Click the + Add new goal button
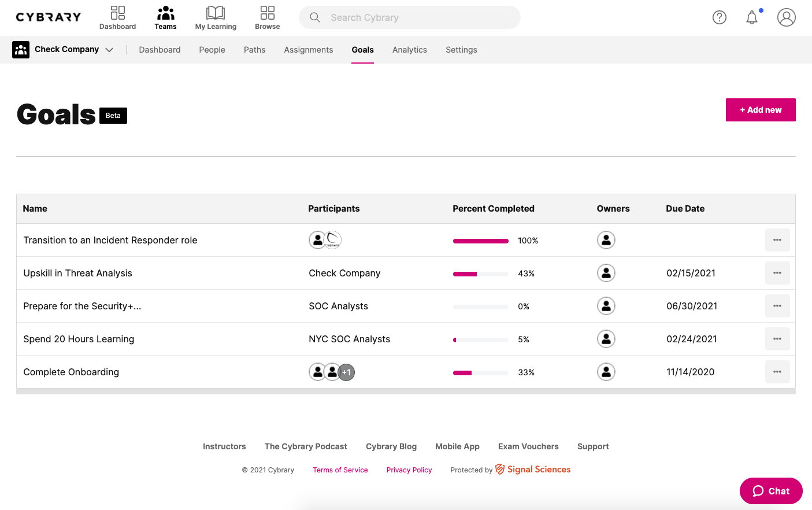Image resolution: width=812 pixels, height=510 pixels. [761, 110]
